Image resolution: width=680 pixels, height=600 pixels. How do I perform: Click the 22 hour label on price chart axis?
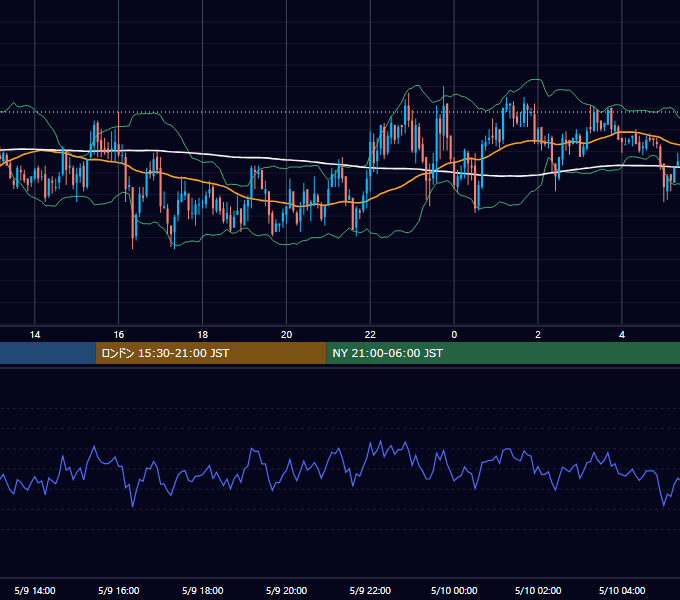[370, 335]
